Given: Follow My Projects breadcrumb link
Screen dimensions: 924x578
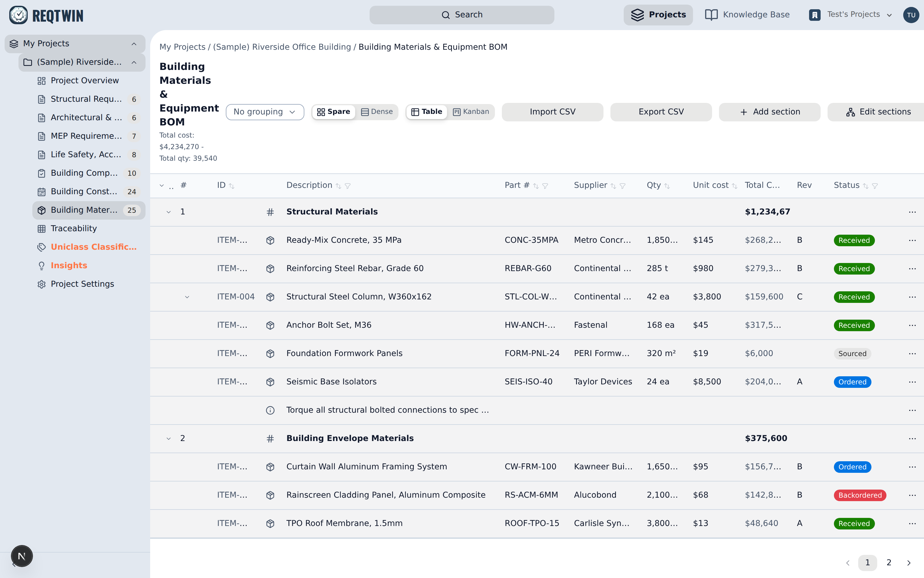Looking at the screenshot, I should 182,47.
